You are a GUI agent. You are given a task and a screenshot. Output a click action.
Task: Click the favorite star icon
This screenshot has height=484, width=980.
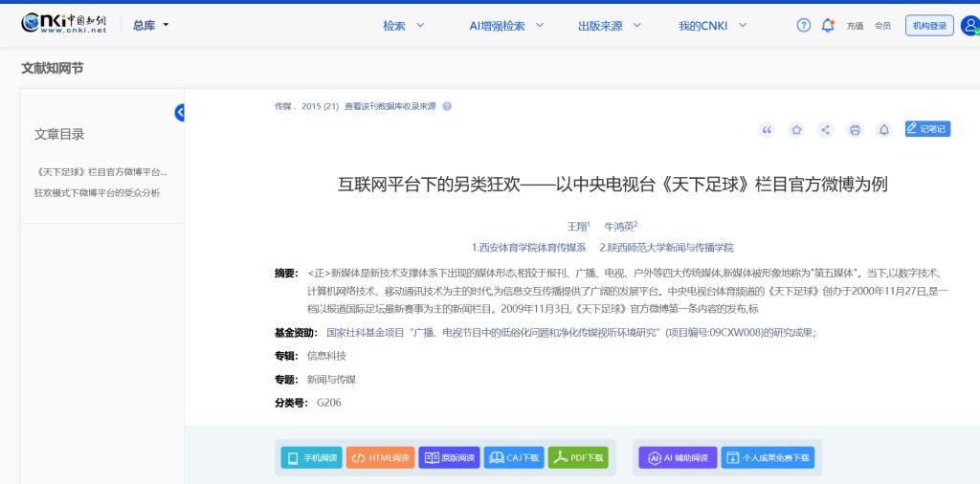pyautogui.click(x=796, y=130)
